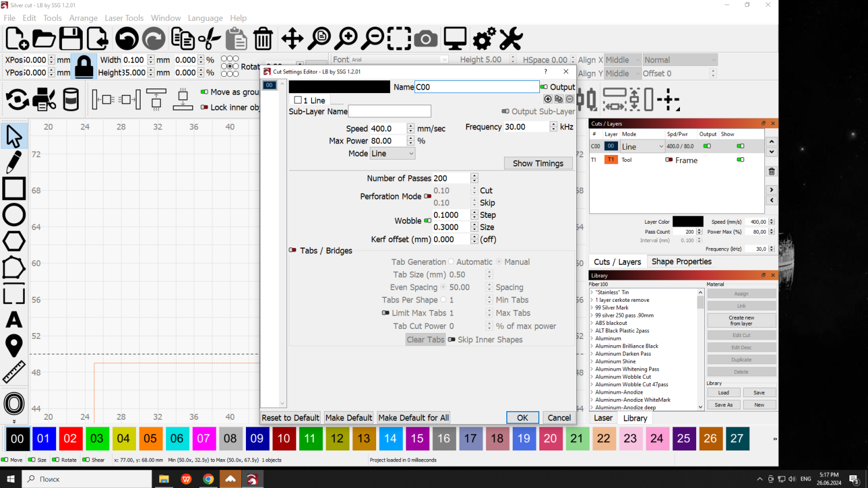This screenshot has height=488, width=868.
Task: Click the Create Text tool
Action: (14, 320)
